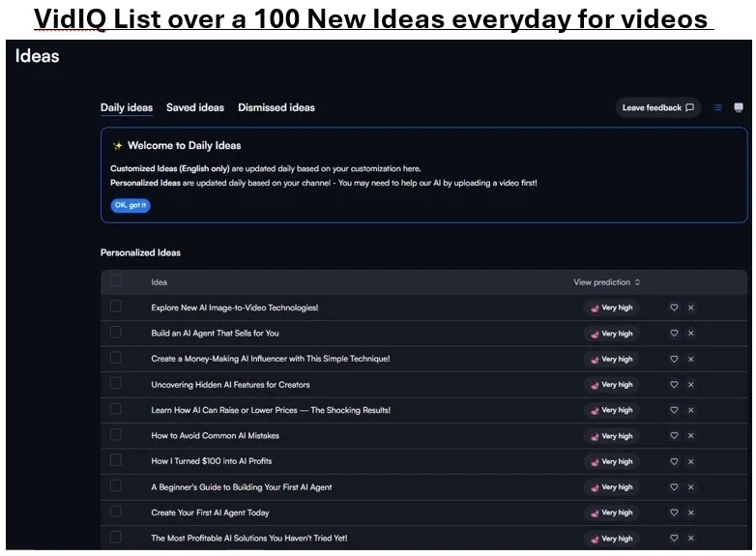Dismiss the 'How to Avoid Common AI Mistakes' idea
Viewport: 756px width, 556px height.
click(691, 436)
